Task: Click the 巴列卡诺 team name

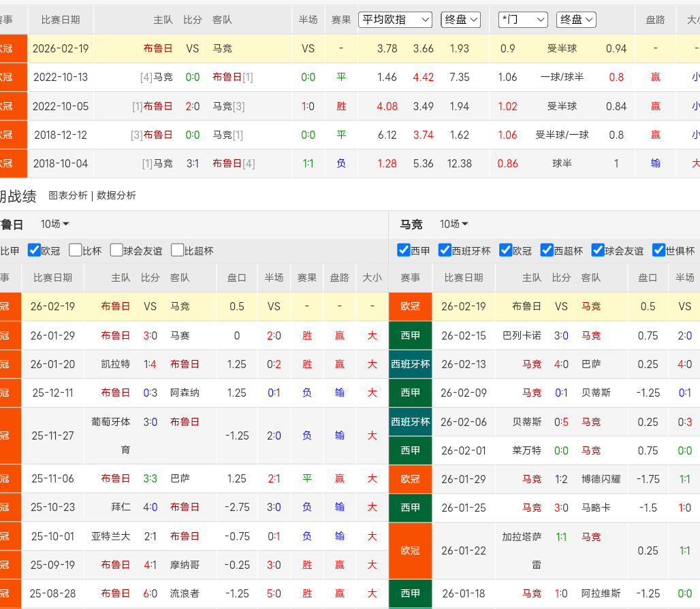Action: (522, 335)
